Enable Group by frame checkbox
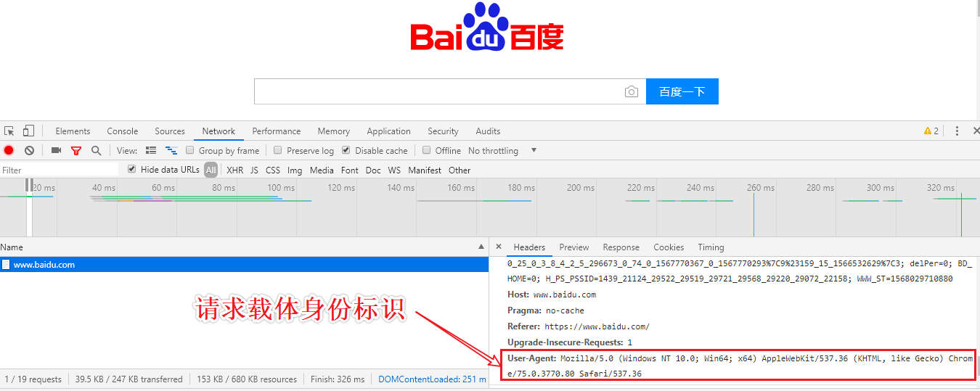Screen dimensions: 980x391 (190, 151)
